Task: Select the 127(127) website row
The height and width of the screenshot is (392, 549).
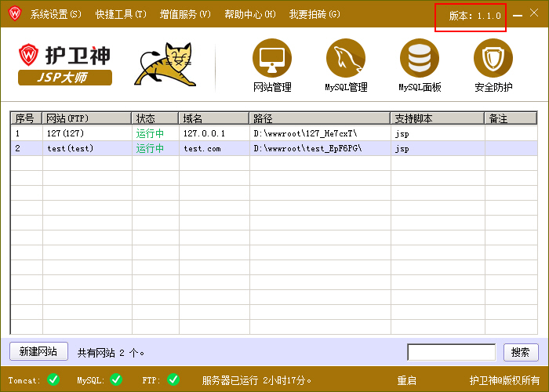Action: click(x=274, y=133)
